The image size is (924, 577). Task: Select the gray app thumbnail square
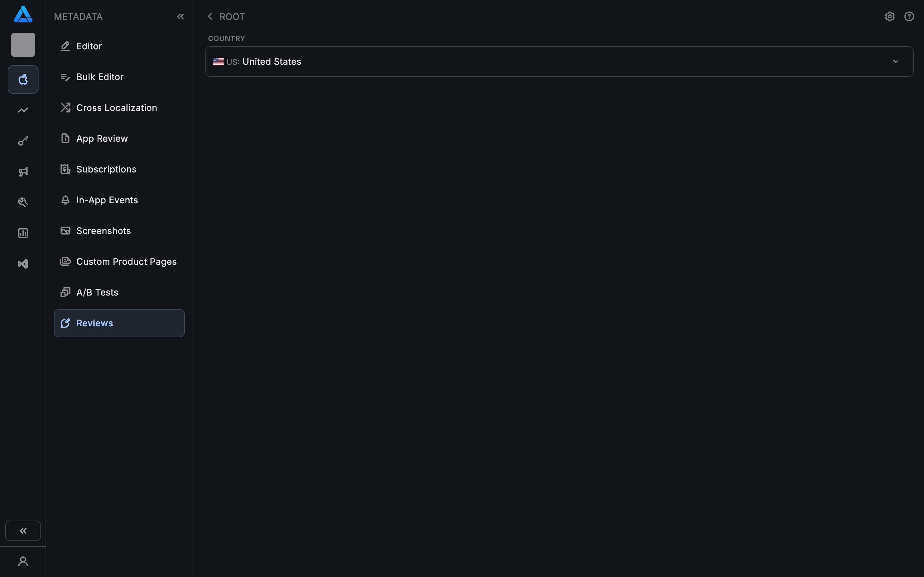(x=23, y=45)
